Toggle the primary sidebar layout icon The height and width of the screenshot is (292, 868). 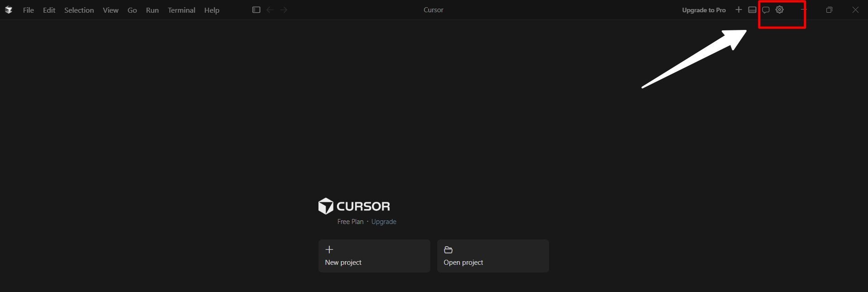(x=256, y=10)
